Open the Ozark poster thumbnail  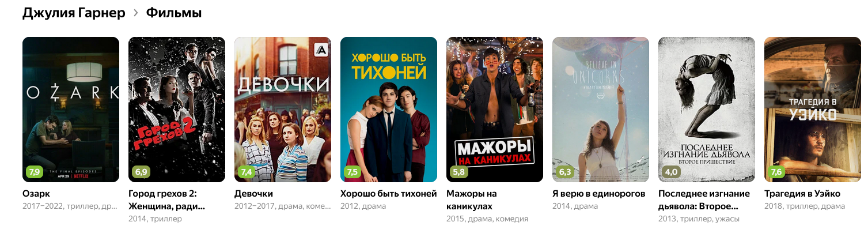[x=71, y=110]
